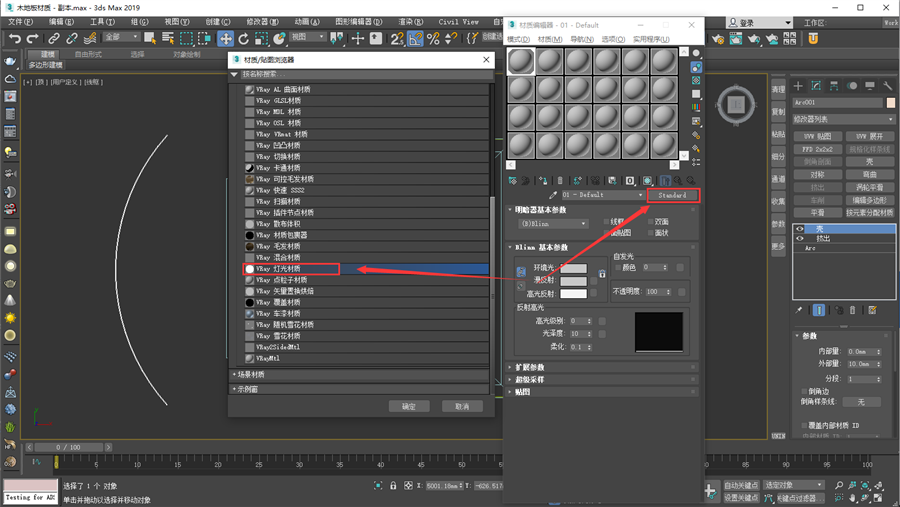Click 取消 in material browser

tap(462, 407)
